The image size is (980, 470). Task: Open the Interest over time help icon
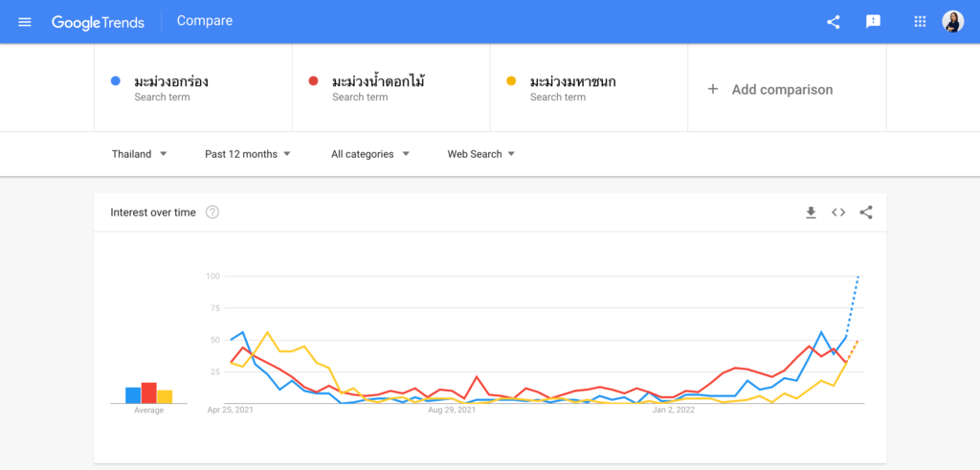[x=212, y=213]
